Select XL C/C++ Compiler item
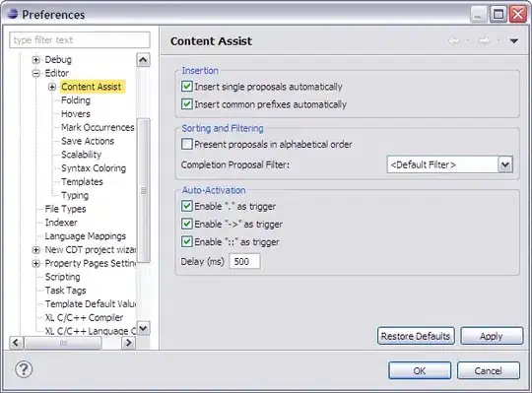The image size is (532, 393). (84, 317)
